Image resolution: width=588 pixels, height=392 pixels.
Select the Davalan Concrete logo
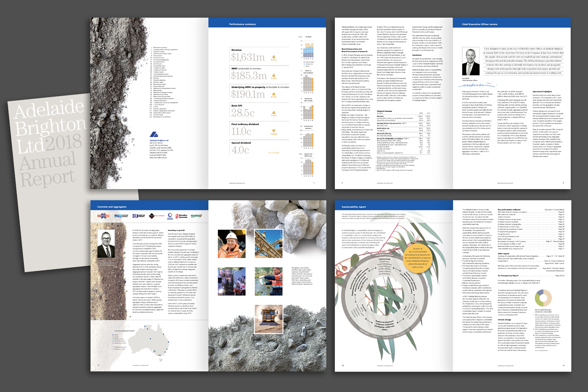tap(182, 216)
